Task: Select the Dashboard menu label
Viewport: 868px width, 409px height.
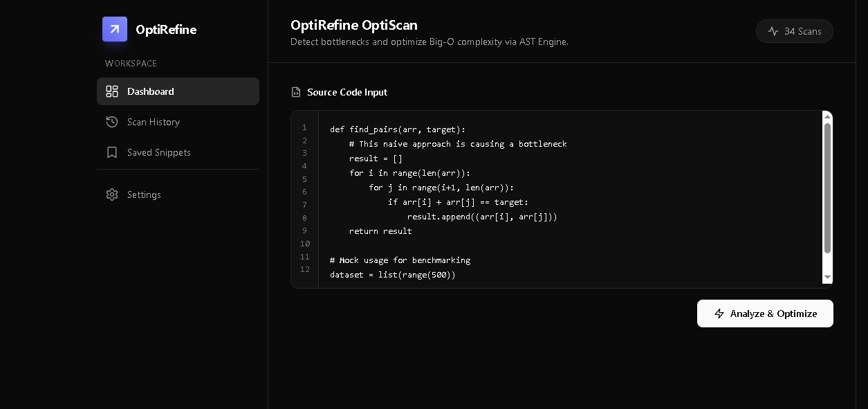Action: 150,91
